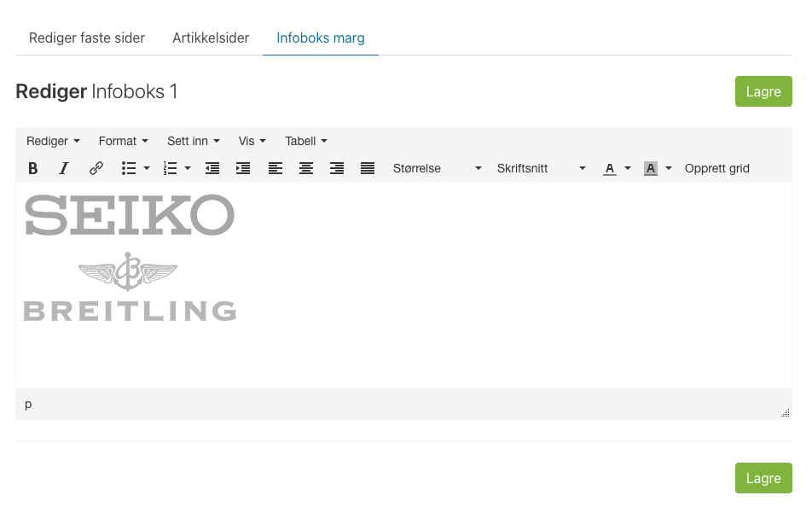This screenshot has width=812, height=513.
Task: Select the Breitling logo image
Action: (x=130, y=287)
